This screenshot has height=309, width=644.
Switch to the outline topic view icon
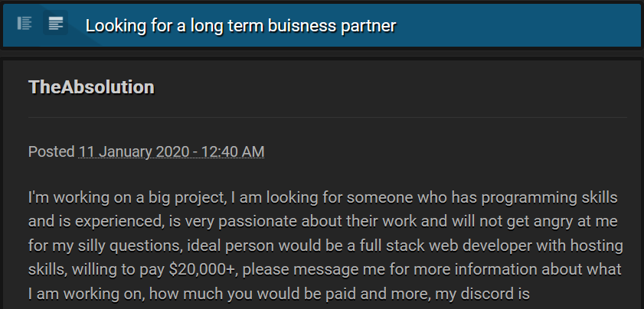[x=25, y=24]
